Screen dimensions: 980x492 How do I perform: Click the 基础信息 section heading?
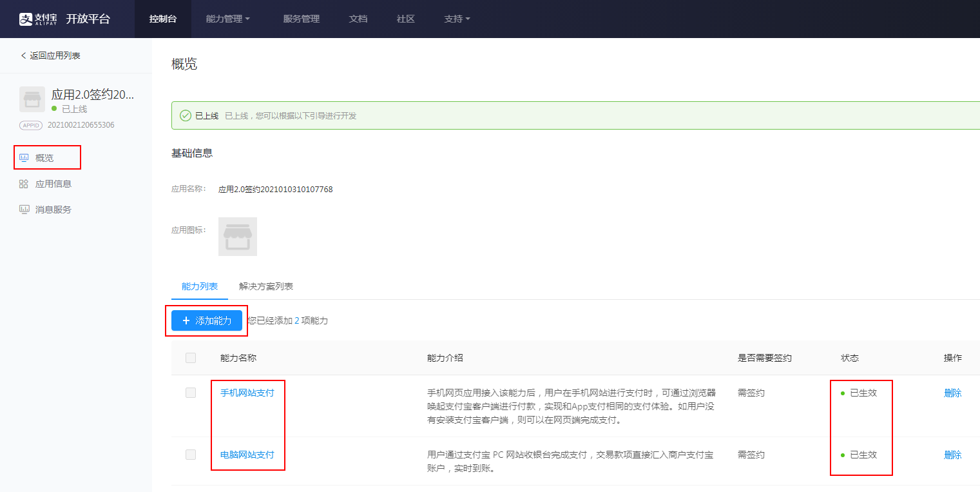pyautogui.click(x=192, y=153)
